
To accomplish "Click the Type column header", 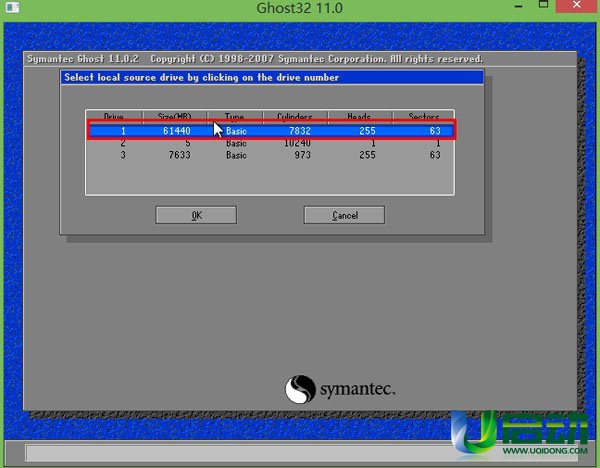I will click(x=235, y=117).
